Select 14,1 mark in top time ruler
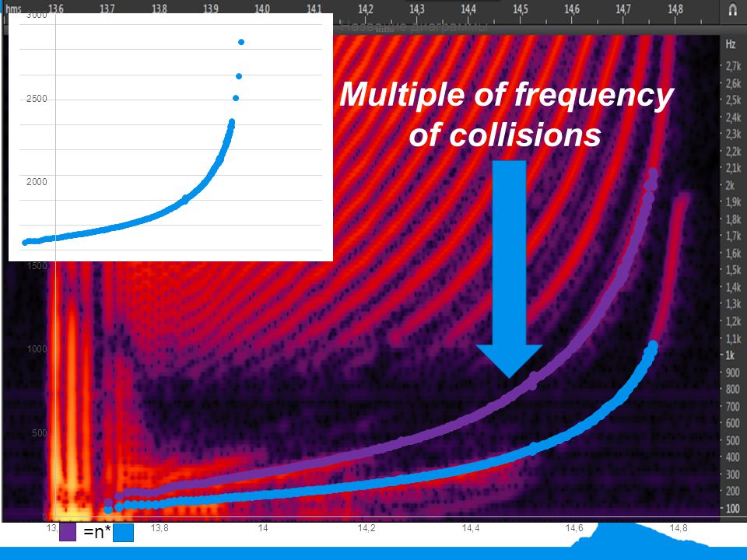Viewport: 747px width, 560px height. [314, 9]
